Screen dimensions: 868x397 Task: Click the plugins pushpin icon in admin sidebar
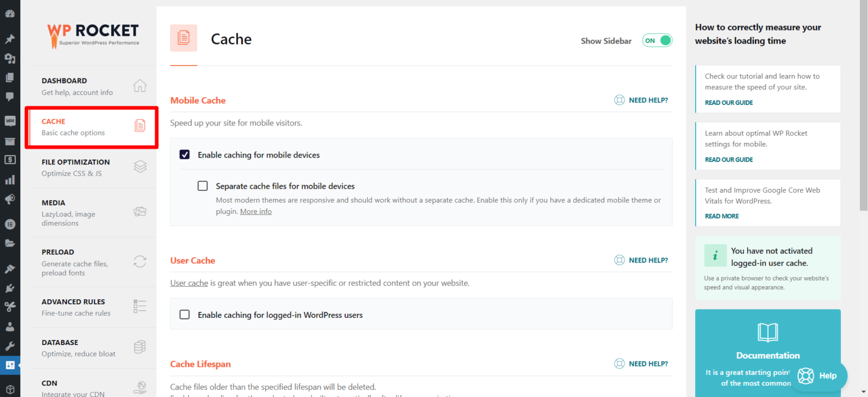pyautogui.click(x=10, y=38)
